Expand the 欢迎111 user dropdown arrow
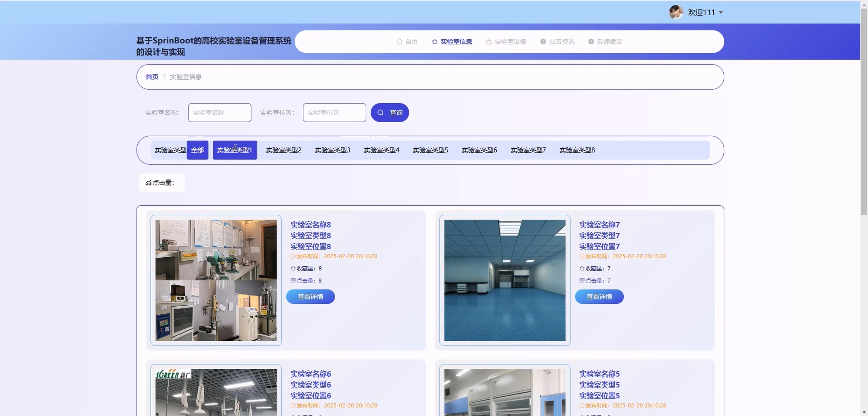The height and width of the screenshot is (416, 868). point(721,12)
